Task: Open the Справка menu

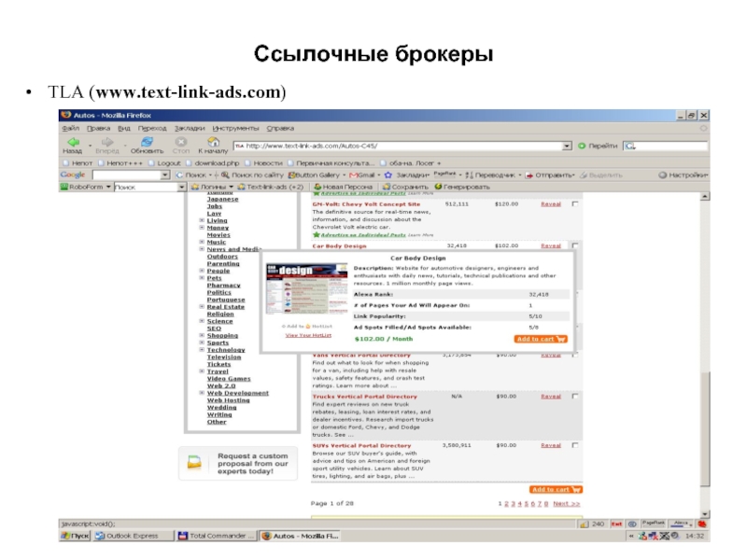Action: [x=280, y=128]
